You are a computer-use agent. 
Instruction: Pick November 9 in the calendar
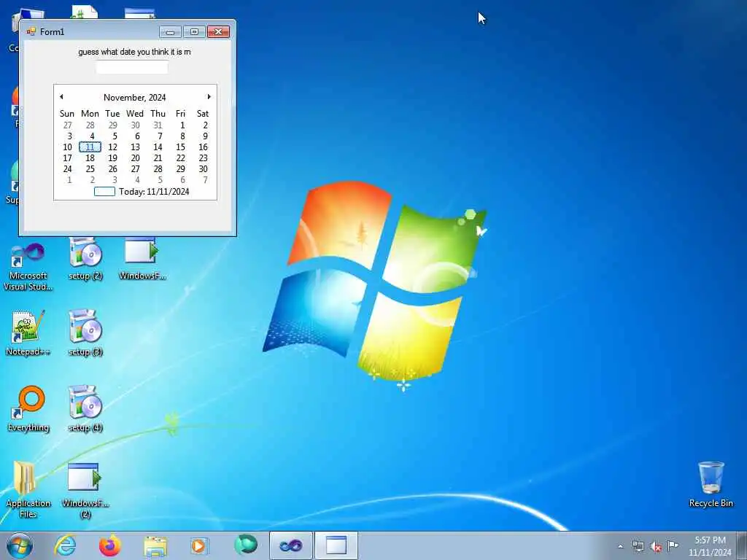(x=205, y=136)
